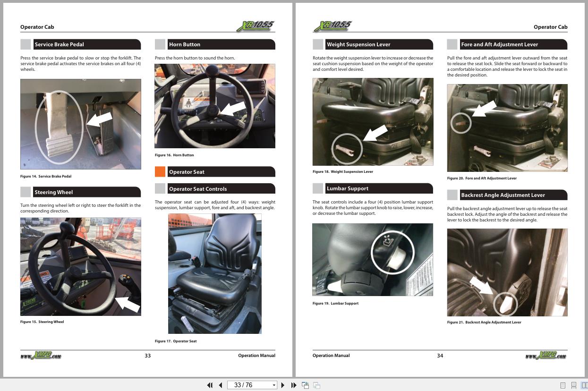The width and height of the screenshot is (588, 391).
Task: Open the page number dropdown arrow
Action: tap(274, 385)
